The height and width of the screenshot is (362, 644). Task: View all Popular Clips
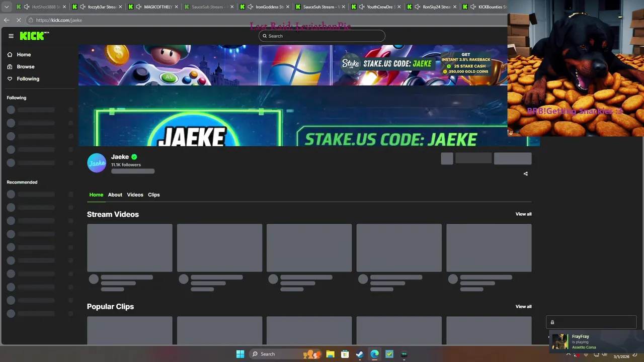523,307
